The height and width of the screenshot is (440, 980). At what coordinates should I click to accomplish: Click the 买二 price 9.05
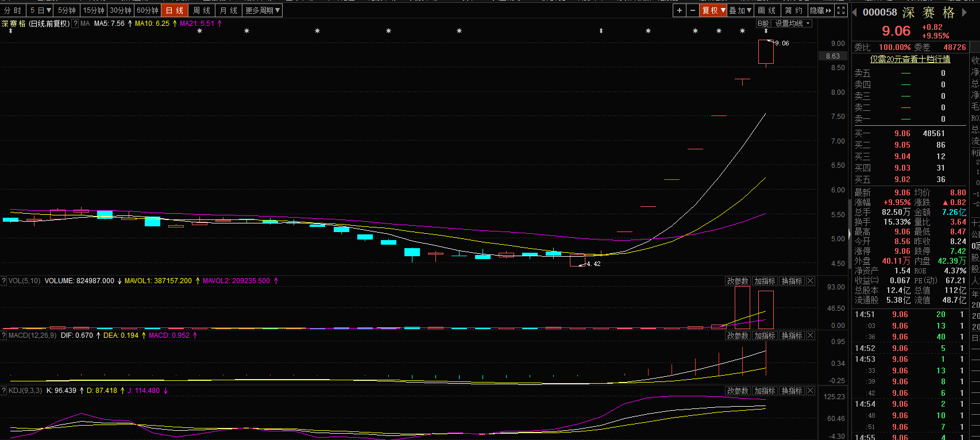click(x=902, y=145)
